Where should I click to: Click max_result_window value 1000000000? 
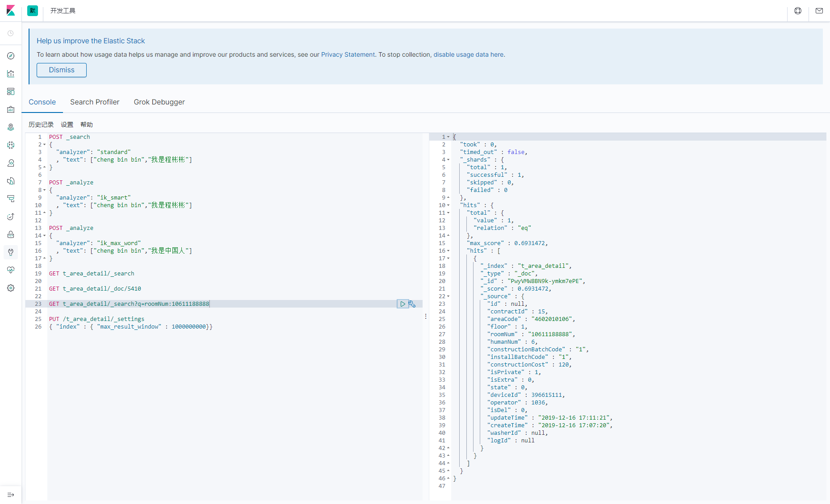pyautogui.click(x=189, y=327)
